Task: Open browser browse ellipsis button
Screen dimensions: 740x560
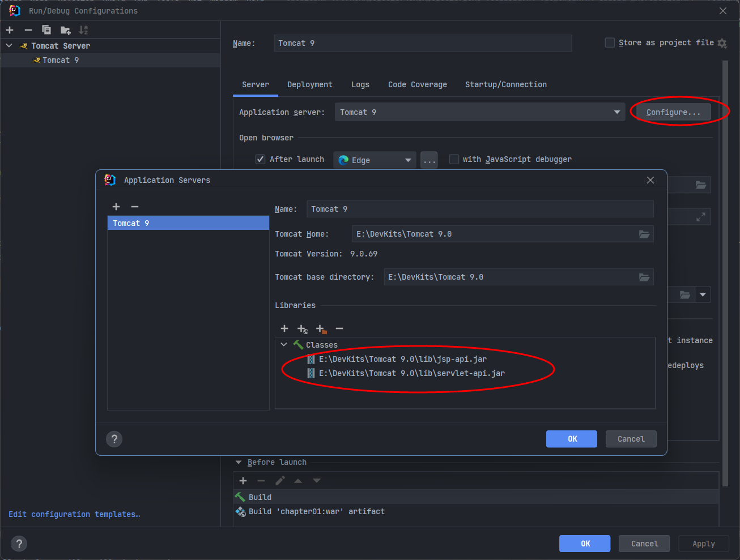Action: pyautogui.click(x=429, y=160)
